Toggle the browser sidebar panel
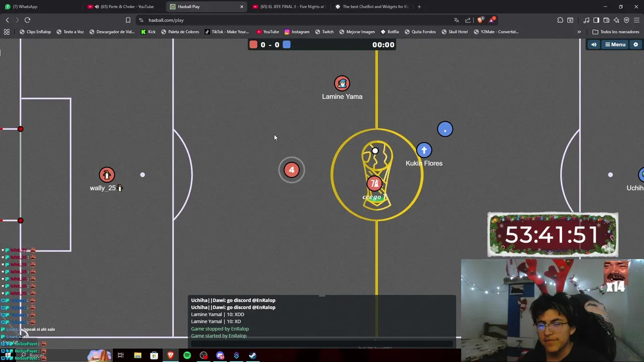The height and width of the screenshot is (362, 644). pyautogui.click(x=596, y=20)
